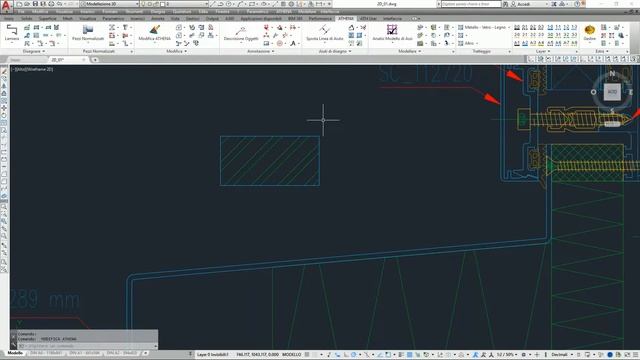Open the Annota ribbon tab
The image size is (640, 360).
pos(158,18)
